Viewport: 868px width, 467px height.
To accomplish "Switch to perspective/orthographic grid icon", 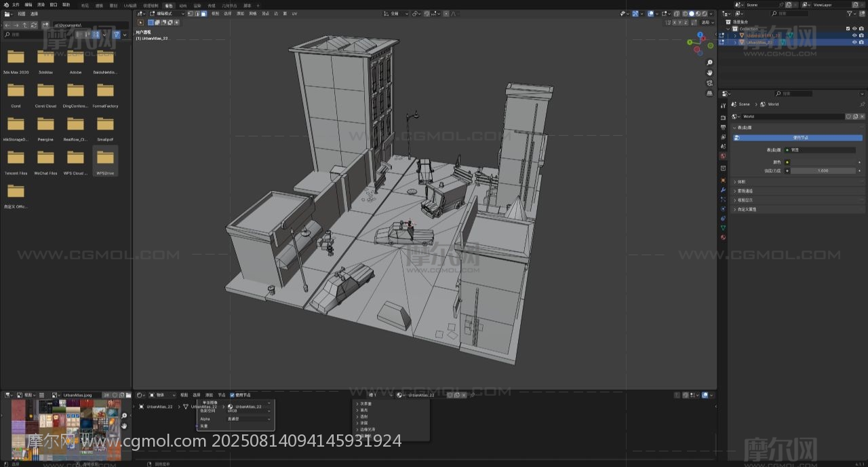I will pos(709,93).
